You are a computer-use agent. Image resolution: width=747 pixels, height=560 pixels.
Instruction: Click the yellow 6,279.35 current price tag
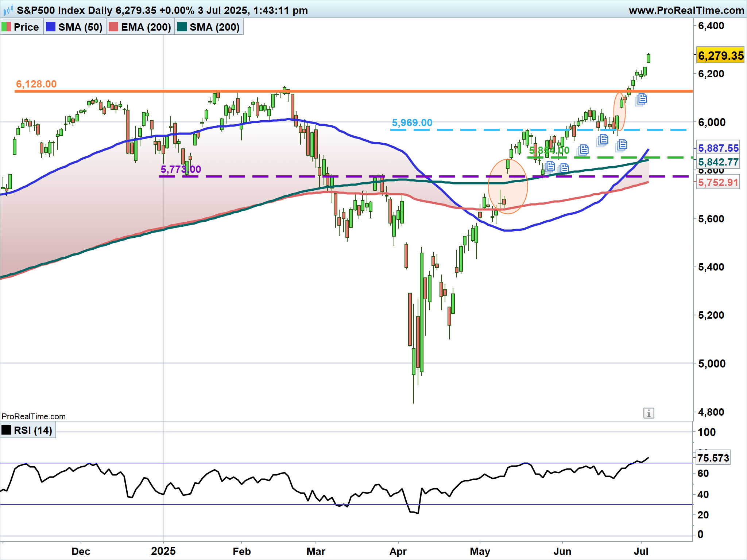pyautogui.click(x=720, y=56)
